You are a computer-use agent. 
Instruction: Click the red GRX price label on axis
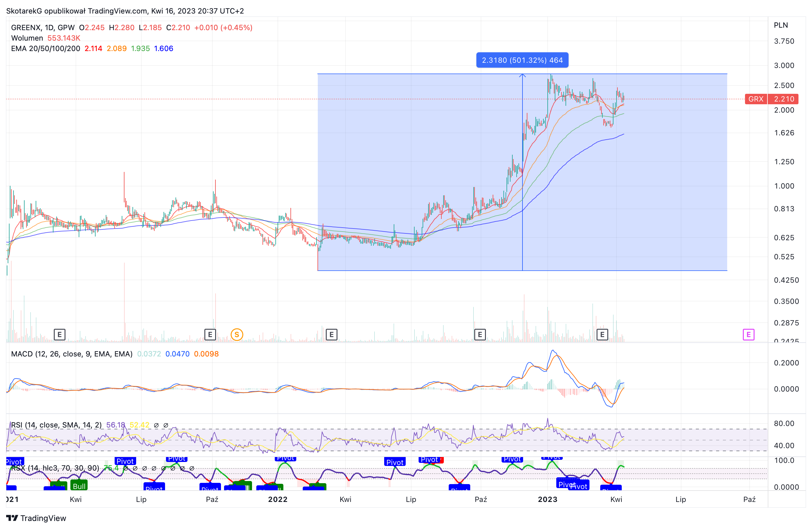pos(756,99)
